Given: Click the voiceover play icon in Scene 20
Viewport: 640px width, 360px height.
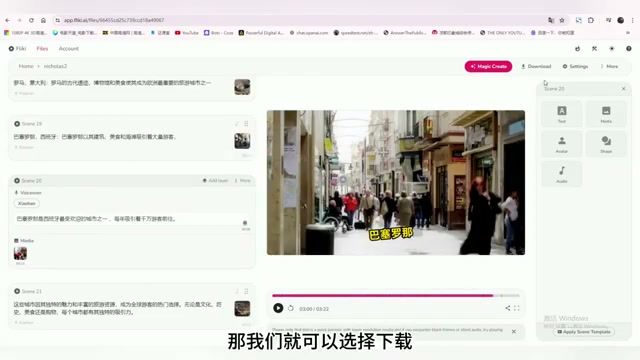Looking at the screenshot, I should [245, 223].
